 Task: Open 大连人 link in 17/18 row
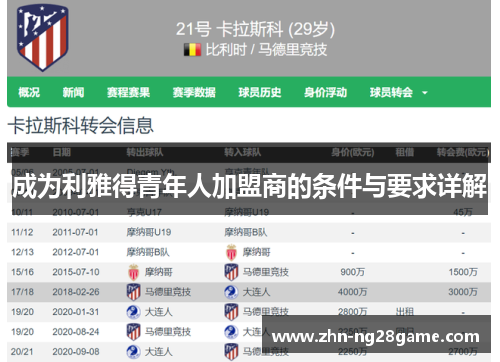coord(256,292)
